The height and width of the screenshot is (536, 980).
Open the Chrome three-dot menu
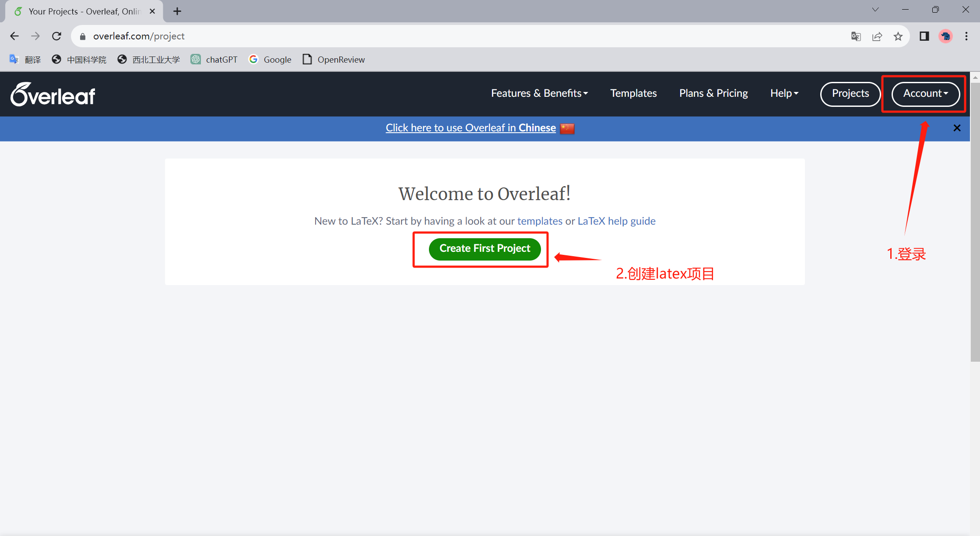point(966,36)
